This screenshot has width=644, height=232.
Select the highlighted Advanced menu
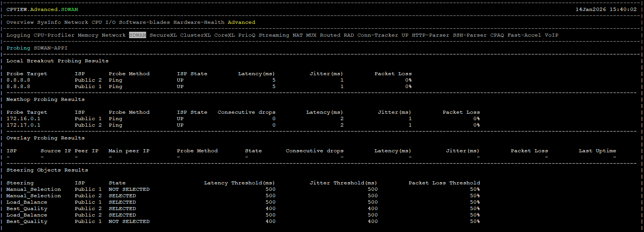pyautogui.click(x=241, y=22)
